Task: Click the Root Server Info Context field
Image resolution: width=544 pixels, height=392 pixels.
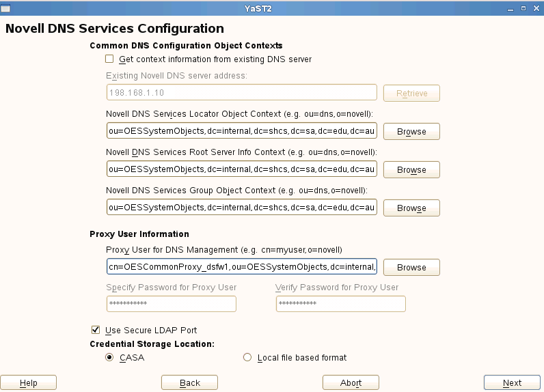Action: 241,169
